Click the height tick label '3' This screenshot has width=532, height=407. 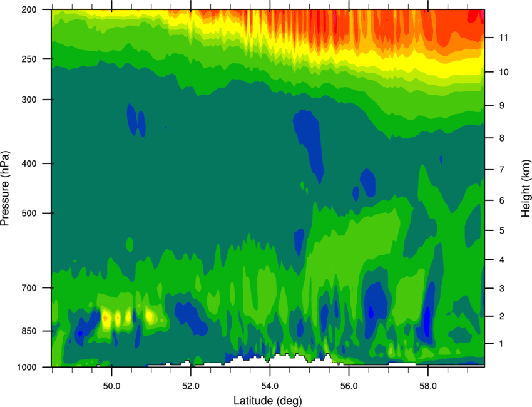tap(501, 288)
